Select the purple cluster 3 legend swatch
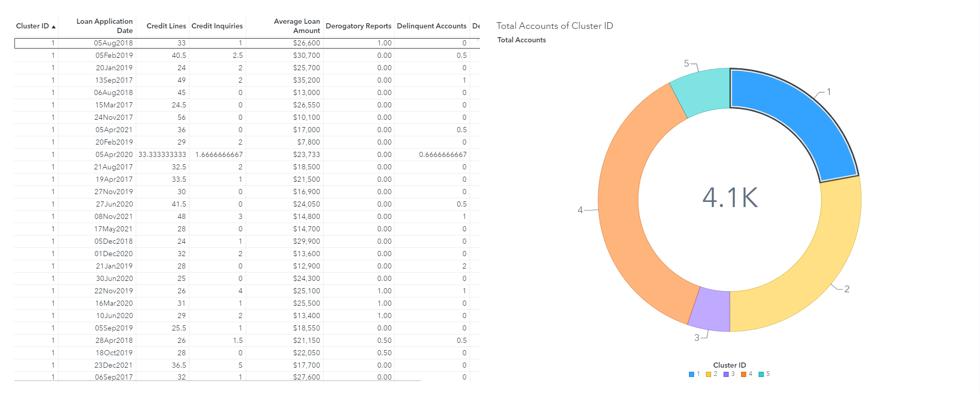This screenshot has width=980, height=394. pyautogui.click(x=726, y=374)
